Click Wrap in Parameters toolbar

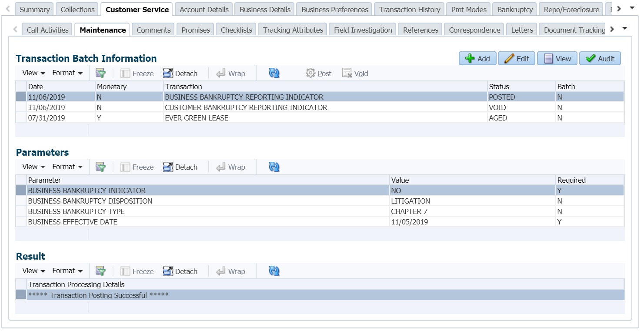point(231,167)
